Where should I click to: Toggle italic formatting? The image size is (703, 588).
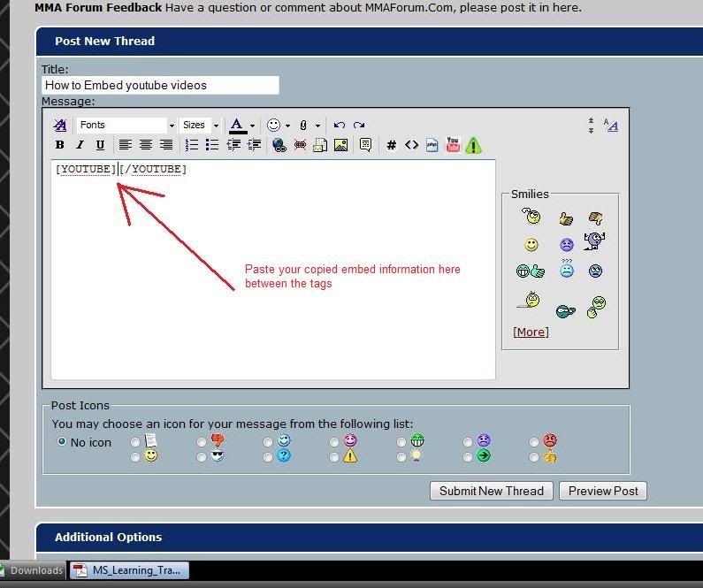pos(80,145)
